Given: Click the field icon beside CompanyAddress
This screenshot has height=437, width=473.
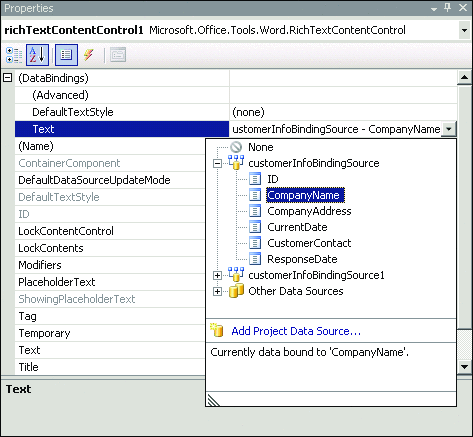Looking at the screenshot, I should click(x=255, y=211).
